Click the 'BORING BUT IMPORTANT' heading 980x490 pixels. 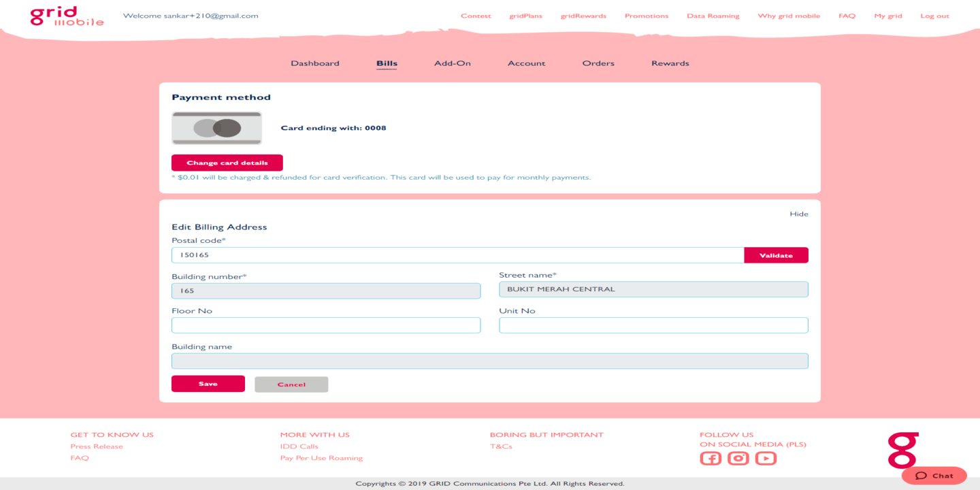click(x=546, y=435)
